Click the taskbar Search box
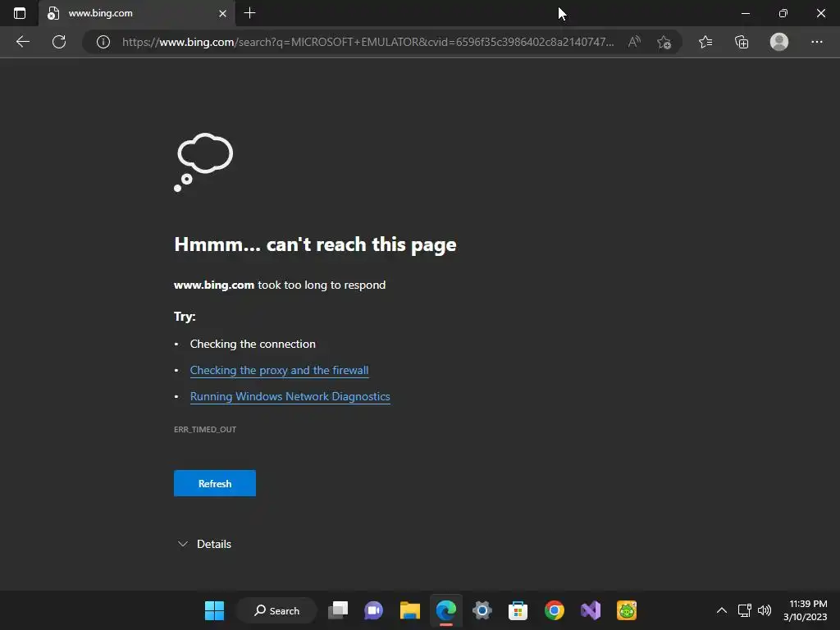840x630 pixels. [x=276, y=610]
